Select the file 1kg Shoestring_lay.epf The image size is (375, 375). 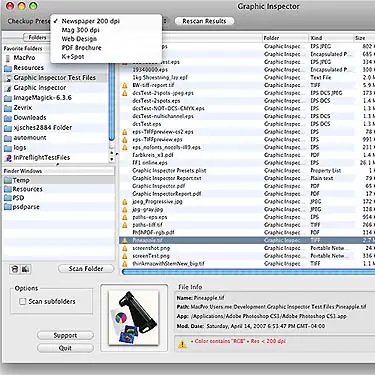pos(160,78)
